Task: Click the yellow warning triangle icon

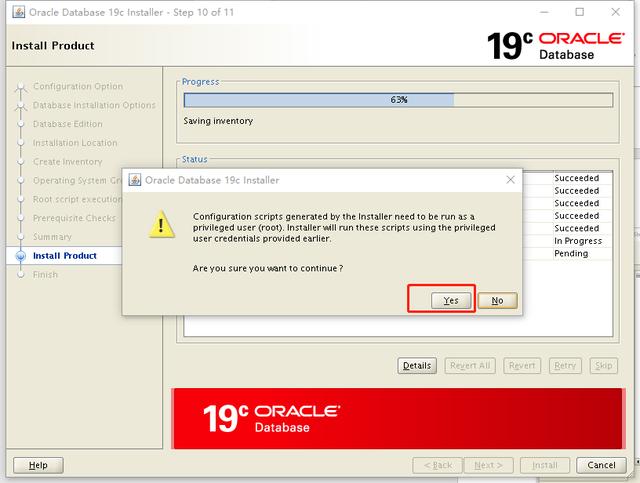Action: [x=162, y=224]
